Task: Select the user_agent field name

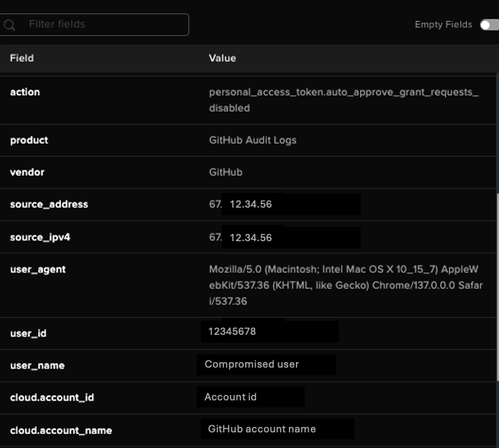Action: (x=37, y=269)
